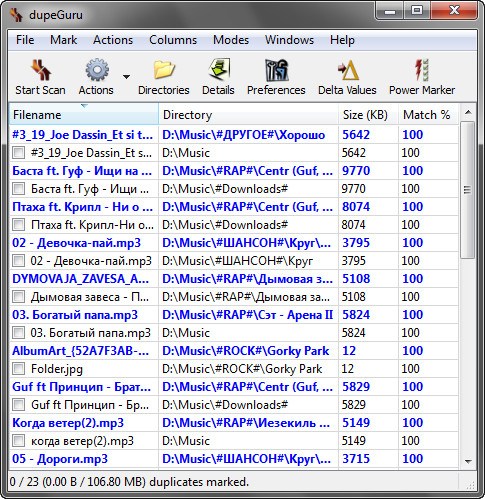Image resolution: width=485 pixels, height=499 pixels.
Task: Show the Details panel icon
Action: tap(219, 69)
